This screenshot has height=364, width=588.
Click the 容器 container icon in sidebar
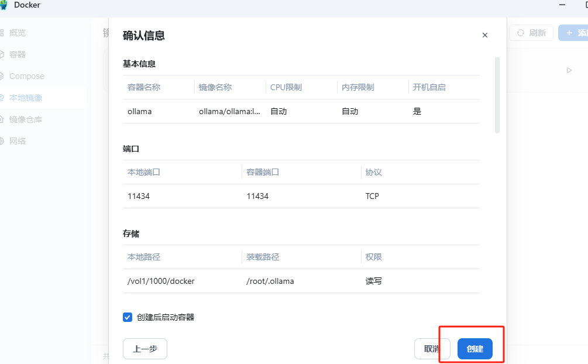pyautogui.click(x=2, y=54)
